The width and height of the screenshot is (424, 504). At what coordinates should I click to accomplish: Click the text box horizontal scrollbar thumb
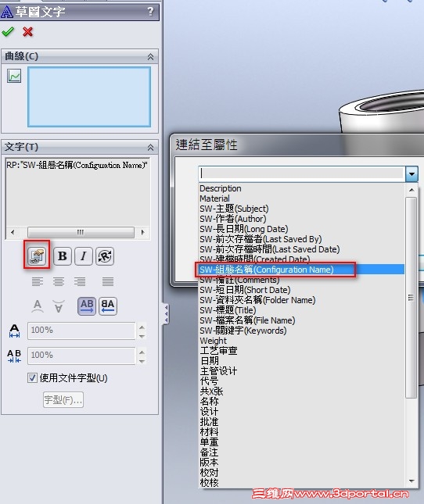click(81, 232)
